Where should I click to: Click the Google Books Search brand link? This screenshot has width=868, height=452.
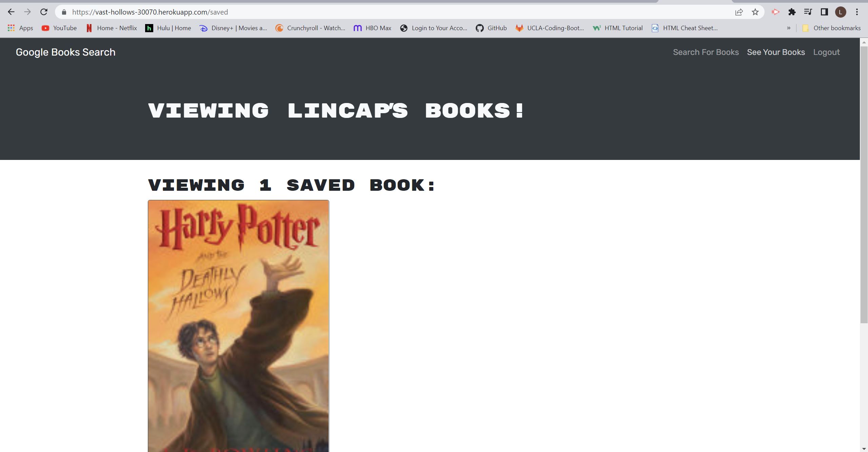[65, 52]
